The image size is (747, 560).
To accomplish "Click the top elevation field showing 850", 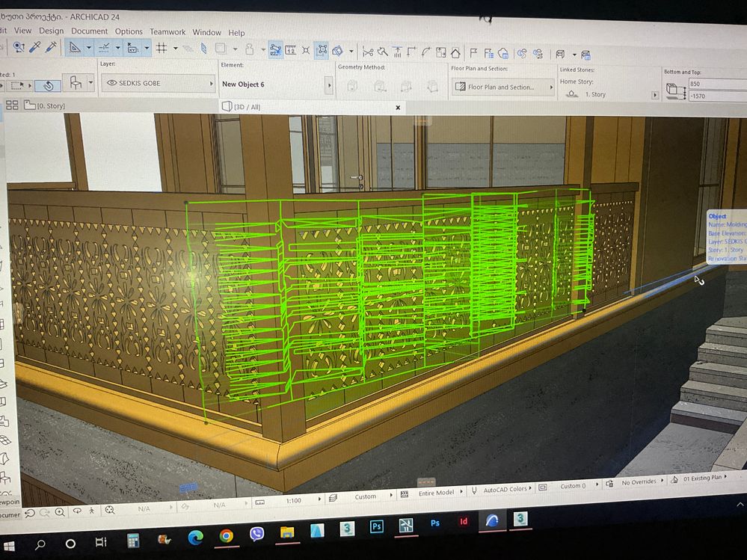I will point(717,84).
